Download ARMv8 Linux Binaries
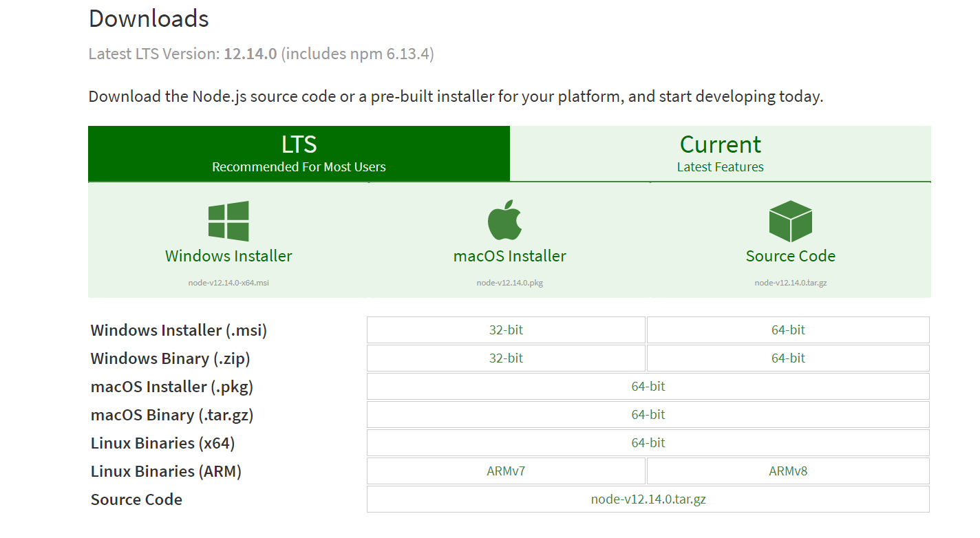This screenshot has height=538, width=980. click(x=788, y=471)
